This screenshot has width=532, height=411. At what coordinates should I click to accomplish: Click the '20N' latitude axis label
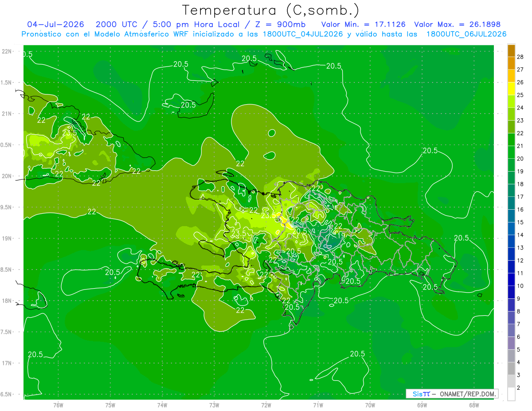coord(7,176)
